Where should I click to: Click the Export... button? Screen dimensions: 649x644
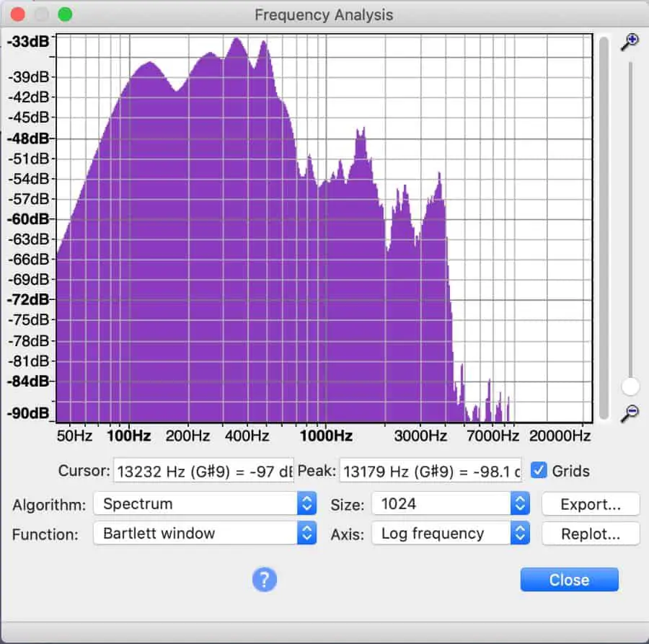591,504
